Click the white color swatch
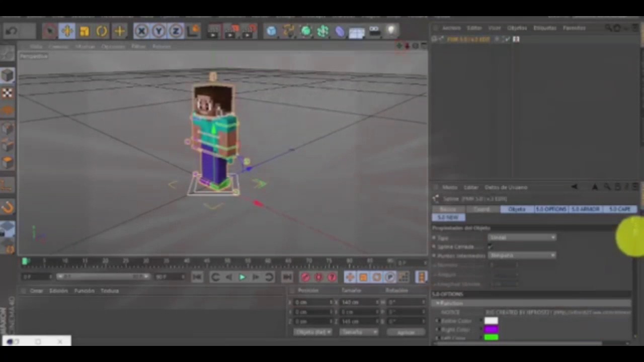This screenshot has height=362, width=644. click(x=491, y=321)
